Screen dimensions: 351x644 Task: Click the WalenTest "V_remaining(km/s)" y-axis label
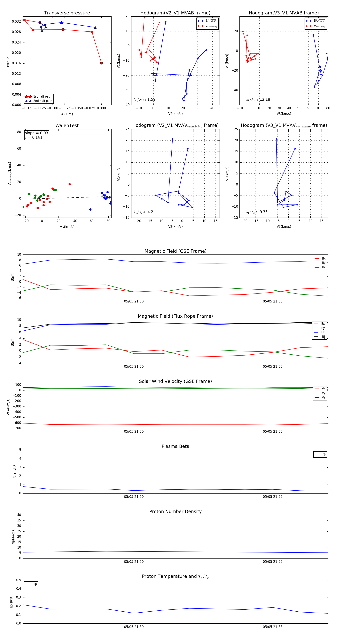point(10,173)
